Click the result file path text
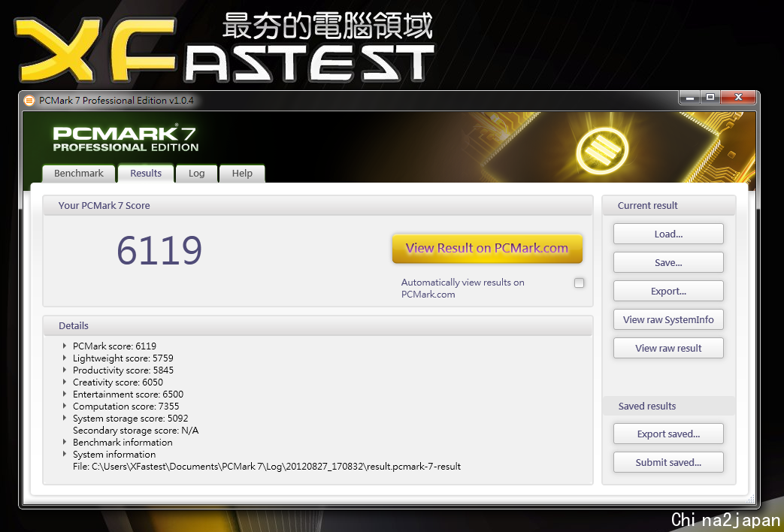The height and width of the screenshot is (532, 784). (267, 467)
